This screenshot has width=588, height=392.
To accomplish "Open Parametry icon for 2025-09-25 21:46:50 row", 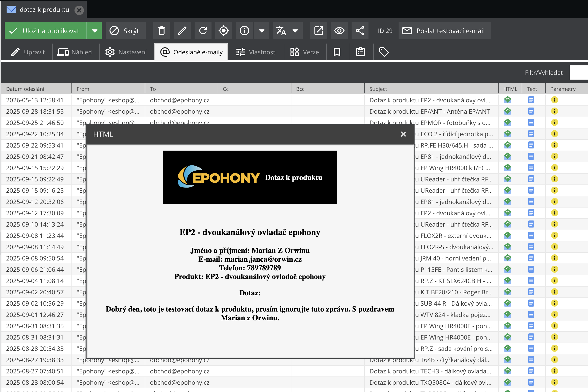I will (x=555, y=123).
